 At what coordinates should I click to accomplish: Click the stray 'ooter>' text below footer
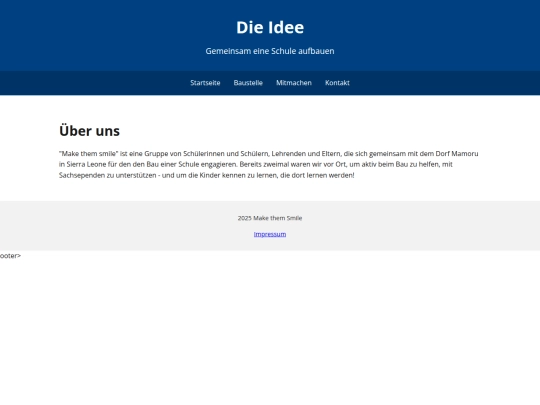(10, 256)
